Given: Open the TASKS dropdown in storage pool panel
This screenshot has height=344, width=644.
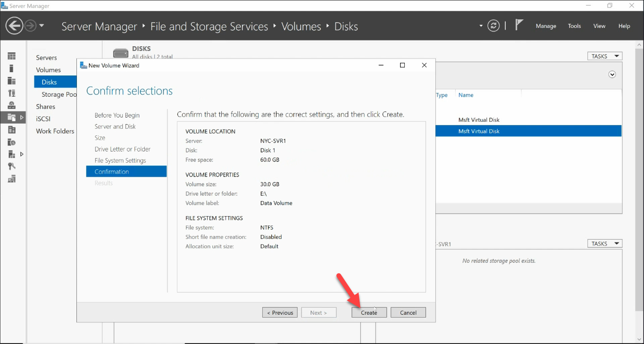Looking at the screenshot, I should pos(604,243).
